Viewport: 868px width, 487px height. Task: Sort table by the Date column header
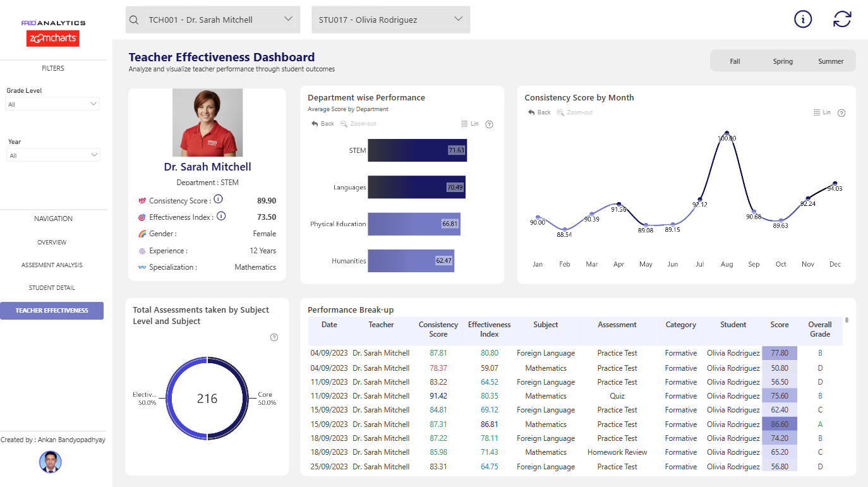click(329, 325)
